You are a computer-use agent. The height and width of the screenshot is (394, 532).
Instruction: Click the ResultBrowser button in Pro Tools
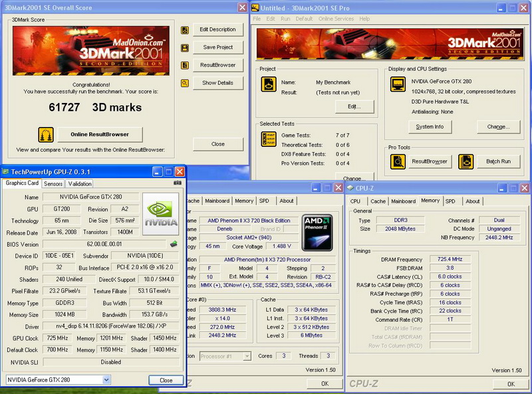tap(430, 161)
